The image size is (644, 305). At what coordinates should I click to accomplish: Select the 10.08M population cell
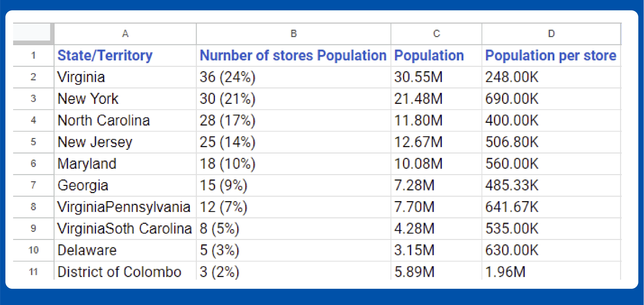pyautogui.click(x=436, y=164)
